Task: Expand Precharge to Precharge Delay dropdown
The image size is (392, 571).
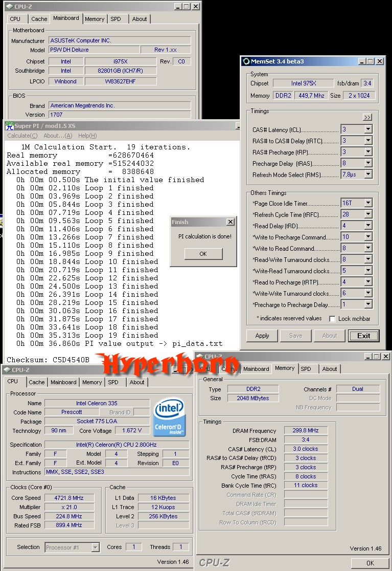Action: tap(368, 304)
